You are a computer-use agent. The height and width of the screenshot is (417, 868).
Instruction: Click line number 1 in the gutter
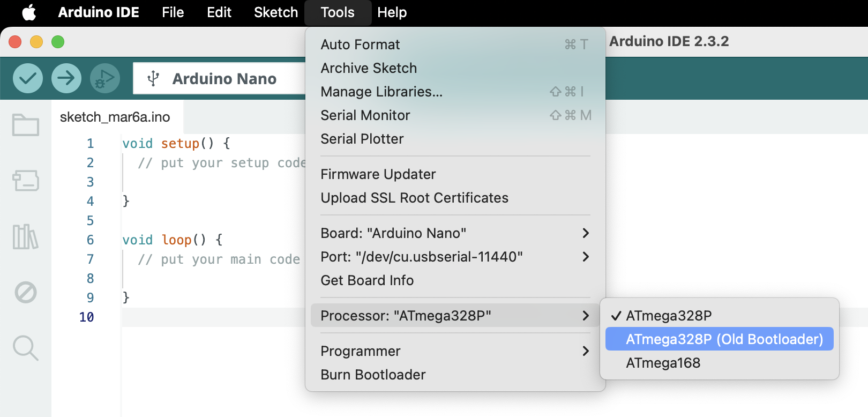pos(90,143)
